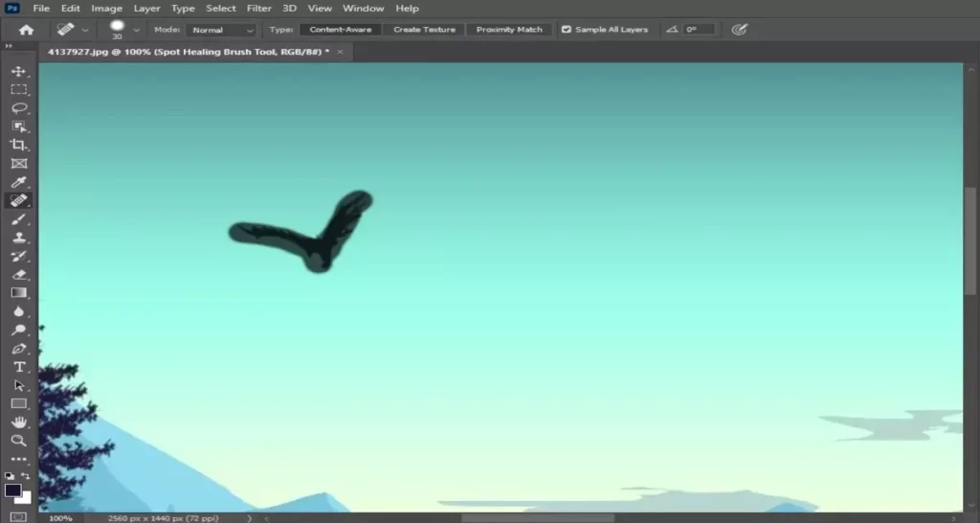Close the 4137927.jpg document tab
This screenshot has width=980, height=523.
(340, 52)
